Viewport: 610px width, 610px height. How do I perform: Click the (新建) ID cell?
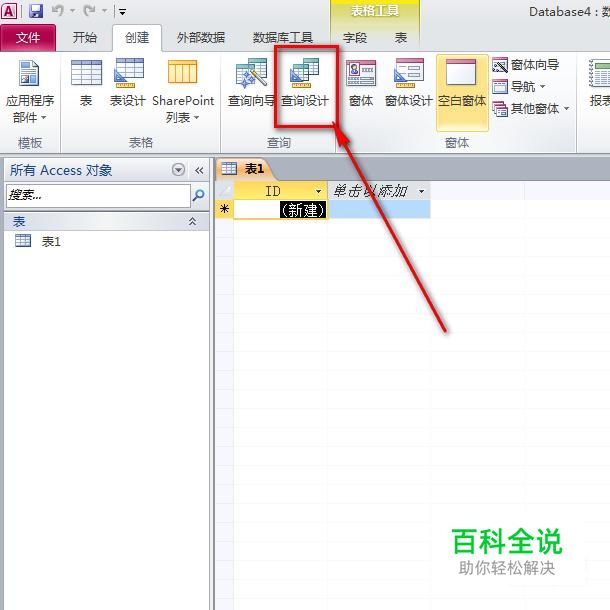(x=280, y=210)
